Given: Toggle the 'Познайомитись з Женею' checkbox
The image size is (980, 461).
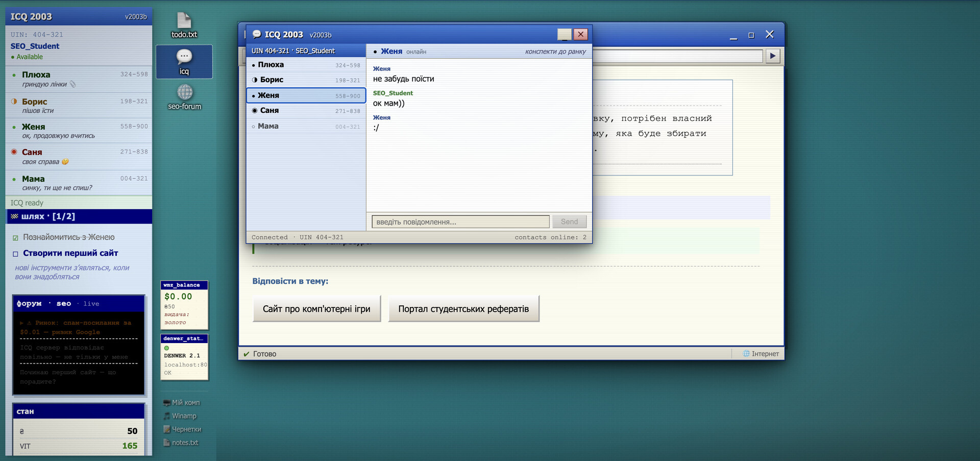Looking at the screenshot, I should (15, 237).
